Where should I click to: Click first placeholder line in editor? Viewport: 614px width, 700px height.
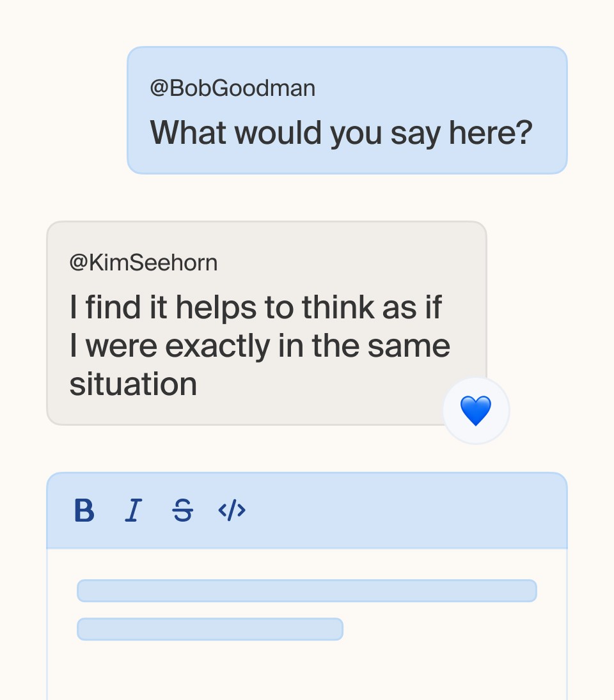pos(307,591)
